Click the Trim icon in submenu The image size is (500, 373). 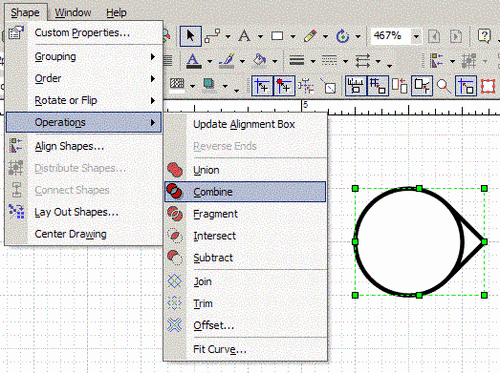pos(175,303)
